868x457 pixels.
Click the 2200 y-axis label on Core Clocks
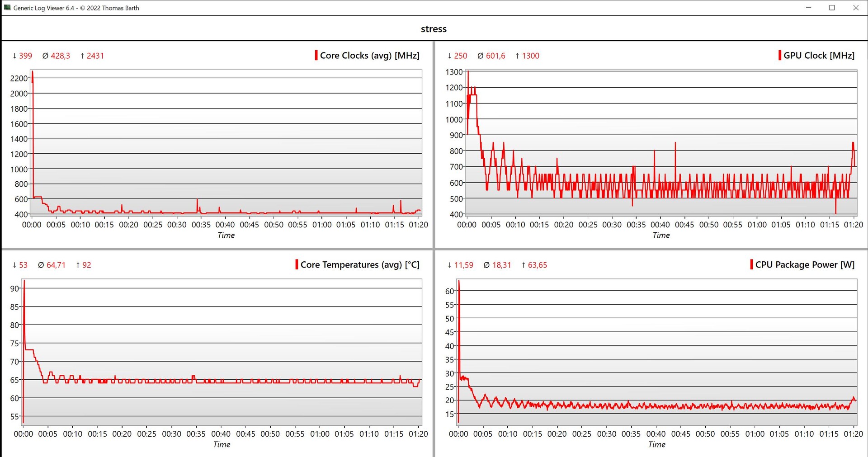pos(19,78)
